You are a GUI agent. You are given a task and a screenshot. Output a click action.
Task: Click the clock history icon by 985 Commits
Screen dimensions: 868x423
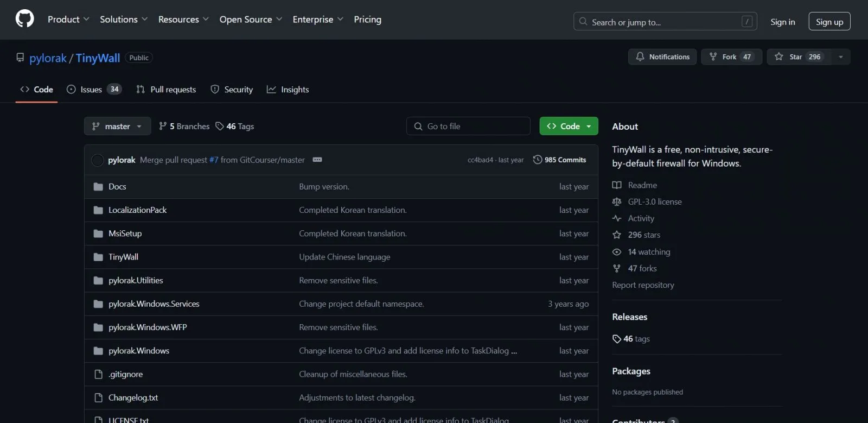coord(538,160)
